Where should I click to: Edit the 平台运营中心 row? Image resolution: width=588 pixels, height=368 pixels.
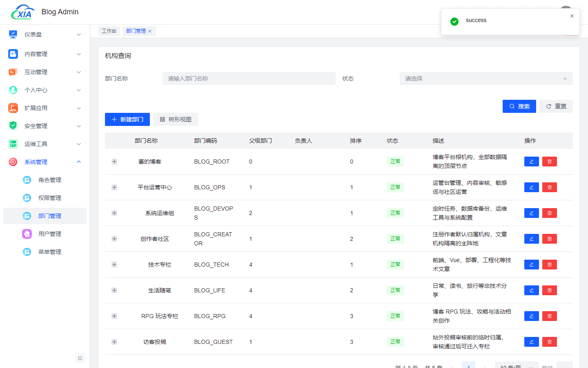coord(532,187)
